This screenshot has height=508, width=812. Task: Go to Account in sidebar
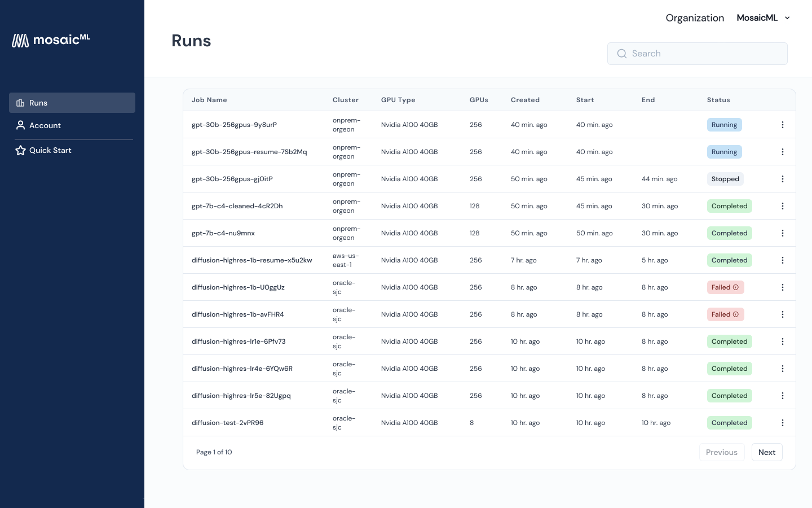[x=72, y=125]
